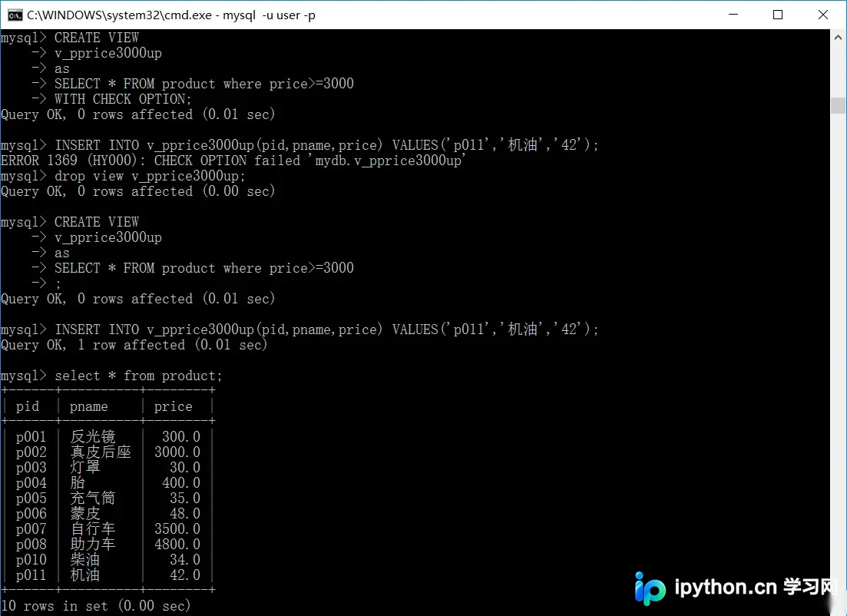Click product name '真皮后座'
Screen dimensions: 847x616
[101, 452]
